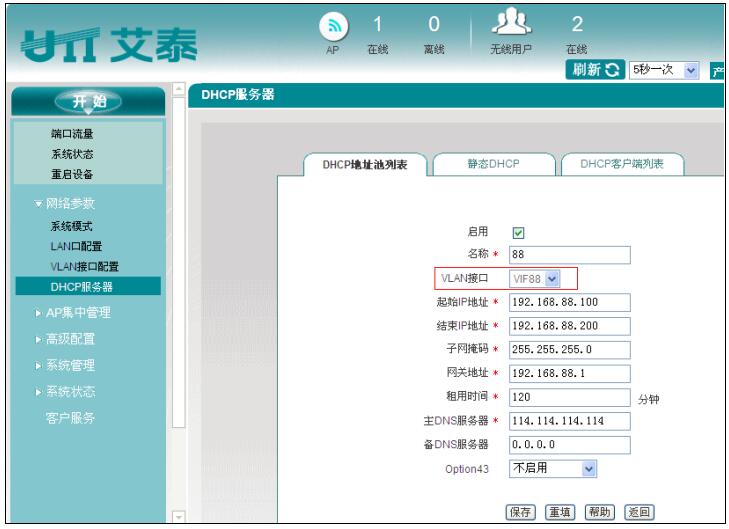Open the 5秒一次 refresh interval dropdown
This screenshot has width=729, height=529.
click(664, 70)
